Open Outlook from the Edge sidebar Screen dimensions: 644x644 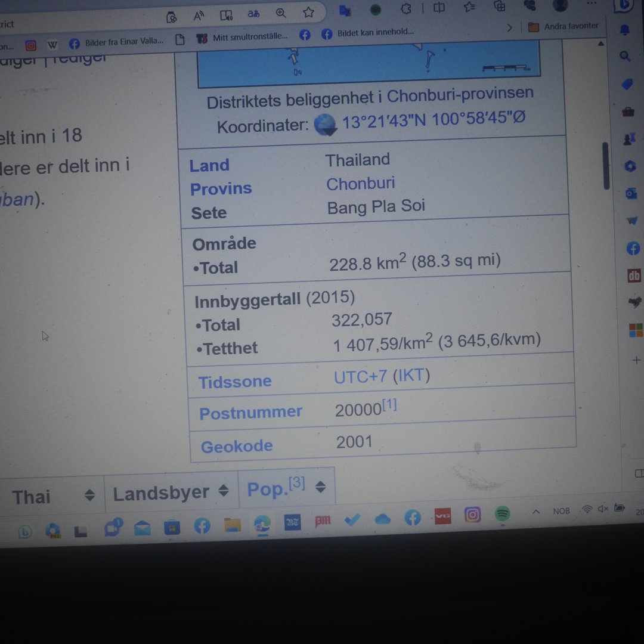(631, 194)
